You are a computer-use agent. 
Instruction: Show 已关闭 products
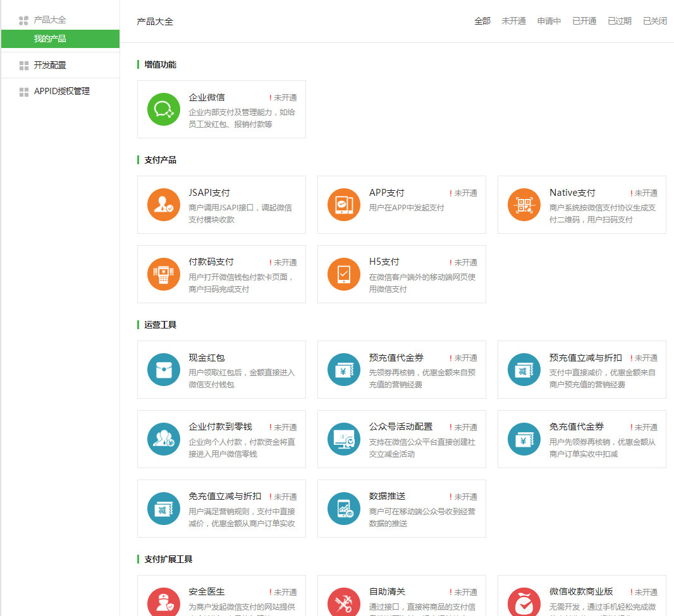click(654, 21)
